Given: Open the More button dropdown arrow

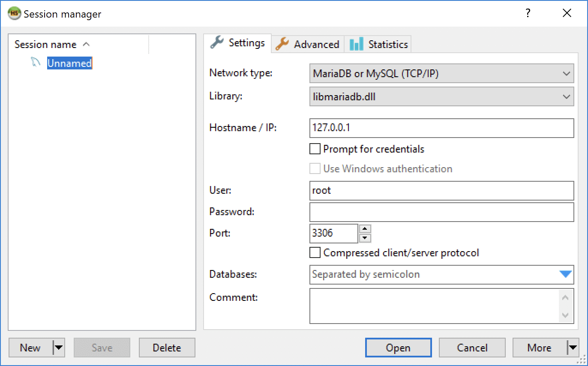Looking at the screenshot, I should tap(572, 348).
